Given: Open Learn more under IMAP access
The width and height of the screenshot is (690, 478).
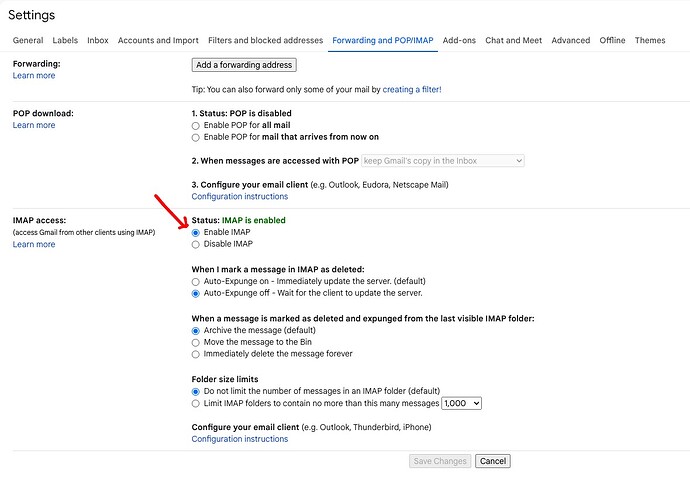Looking at the screenshot, I should 34,244.
